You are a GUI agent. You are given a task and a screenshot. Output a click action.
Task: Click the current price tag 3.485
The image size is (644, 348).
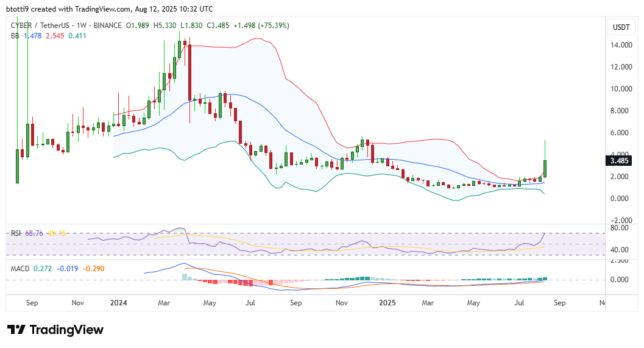click(x=621, y=161)
